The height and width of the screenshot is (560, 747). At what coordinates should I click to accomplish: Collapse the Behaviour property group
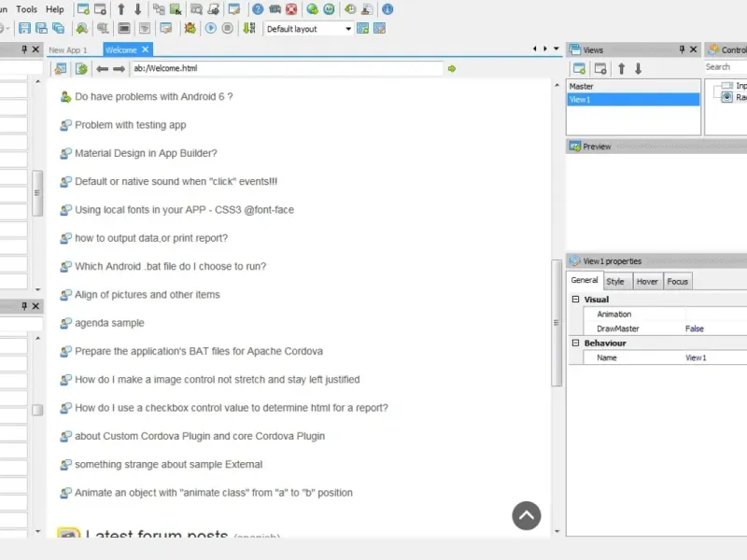tap(575, 343)
